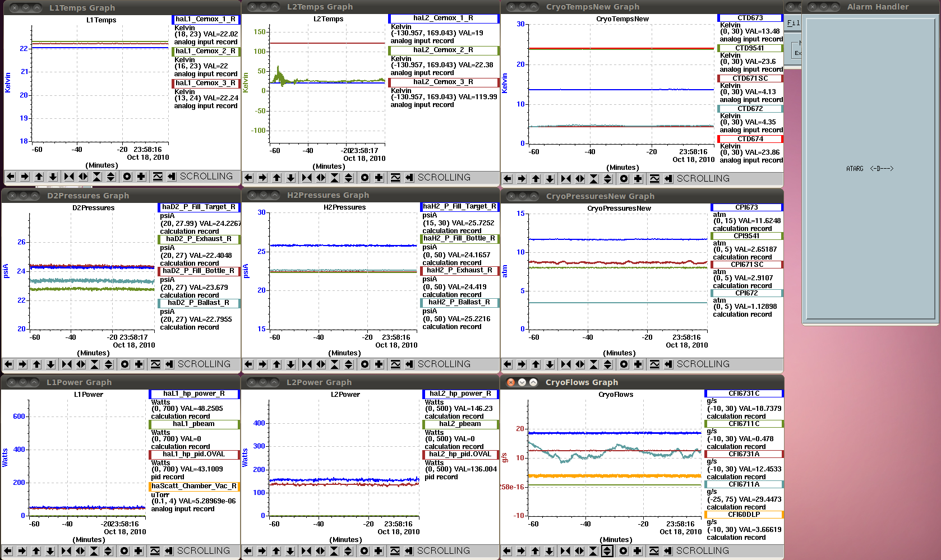Click ATARG button in Alarm Handler
This screenshot has height=560, width=941.
coord(855,169)
